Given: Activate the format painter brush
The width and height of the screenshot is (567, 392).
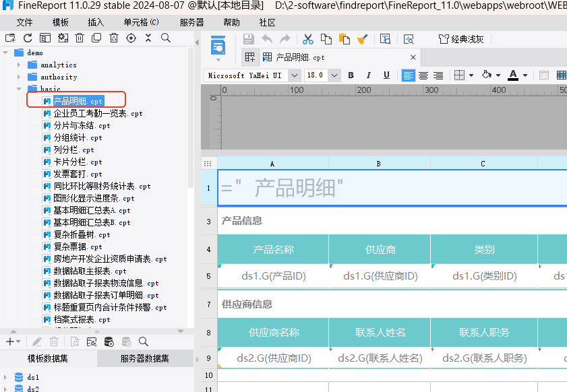Looking at the screenshot, I should coord(362,39).
